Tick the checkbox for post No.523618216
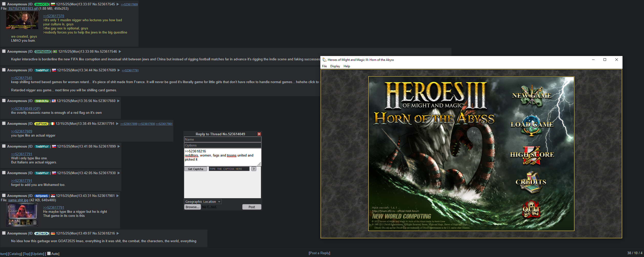 pyautogui.click(x=4, y=233)
